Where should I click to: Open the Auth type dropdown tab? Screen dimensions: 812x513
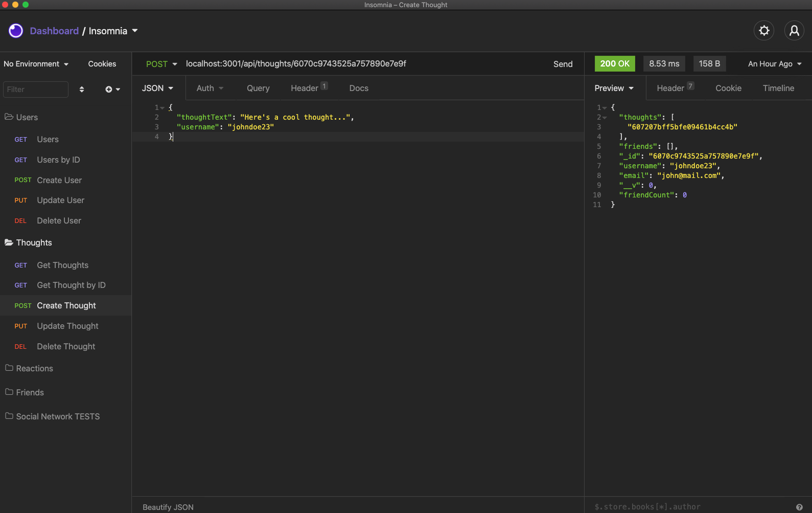click(210, 88)
